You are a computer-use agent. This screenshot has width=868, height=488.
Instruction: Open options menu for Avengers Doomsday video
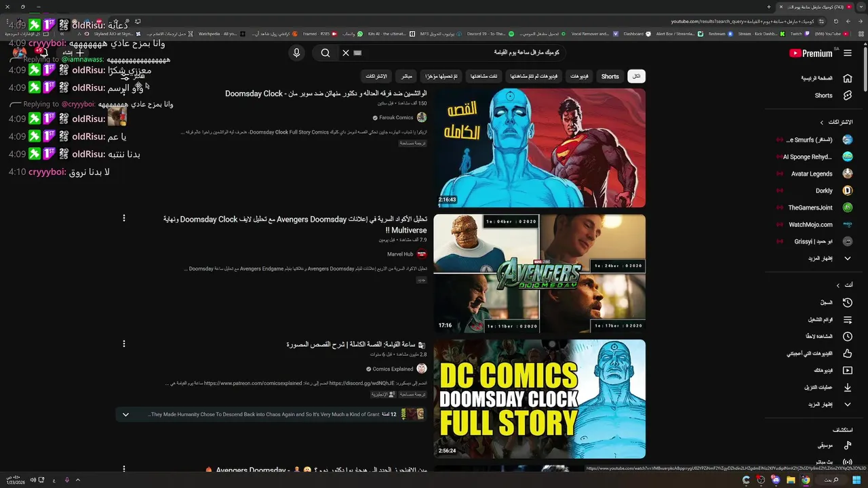point(123,218)
